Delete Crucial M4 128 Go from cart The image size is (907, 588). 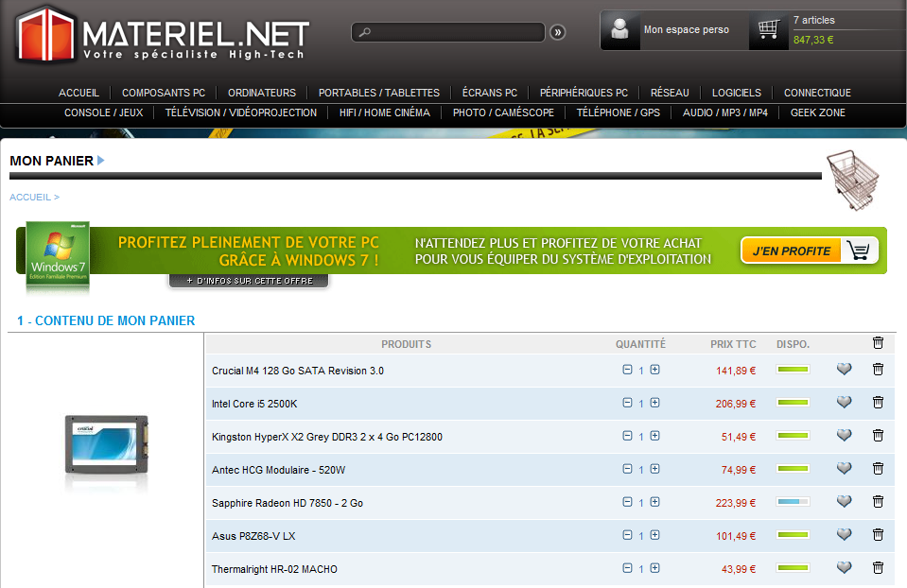tap(878, 370)
